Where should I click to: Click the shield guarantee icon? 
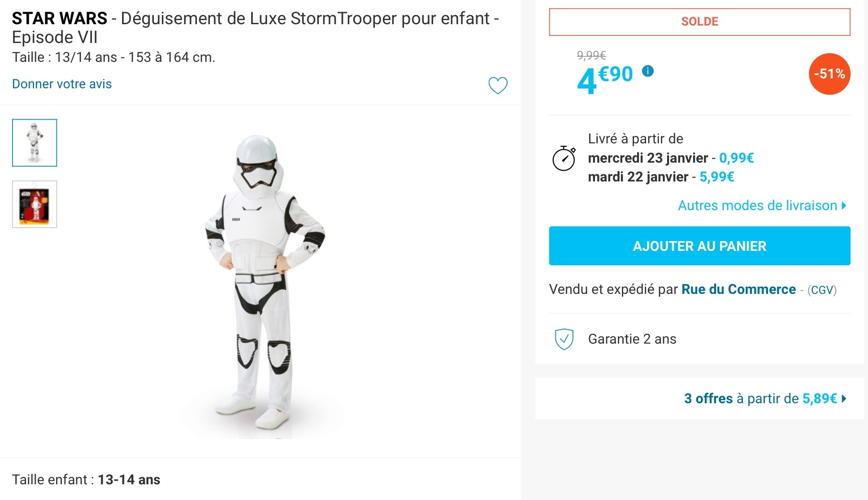point(564,339)
